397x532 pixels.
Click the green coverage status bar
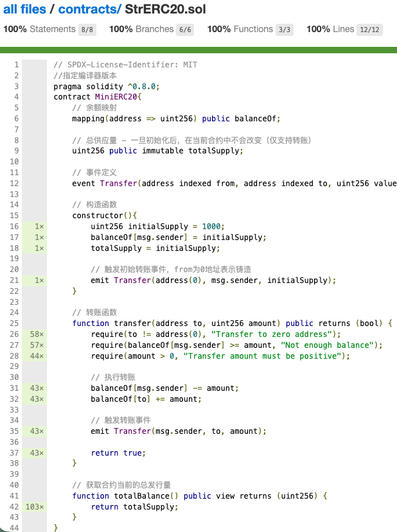click(x=198, y=49)
